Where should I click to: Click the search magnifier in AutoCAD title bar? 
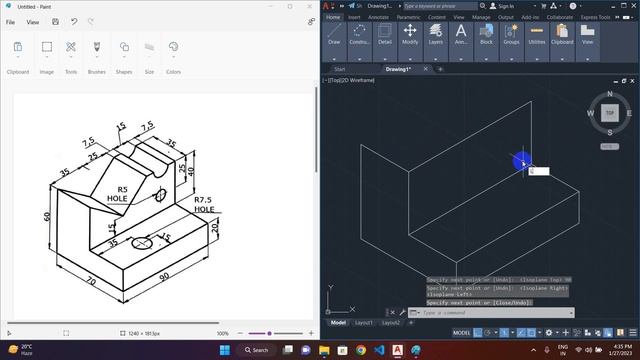482,6
